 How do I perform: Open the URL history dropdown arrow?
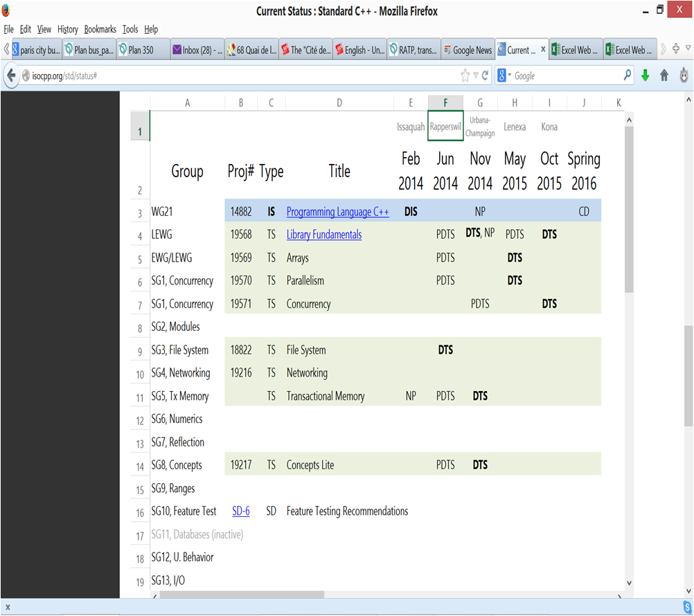pos(476,75)
